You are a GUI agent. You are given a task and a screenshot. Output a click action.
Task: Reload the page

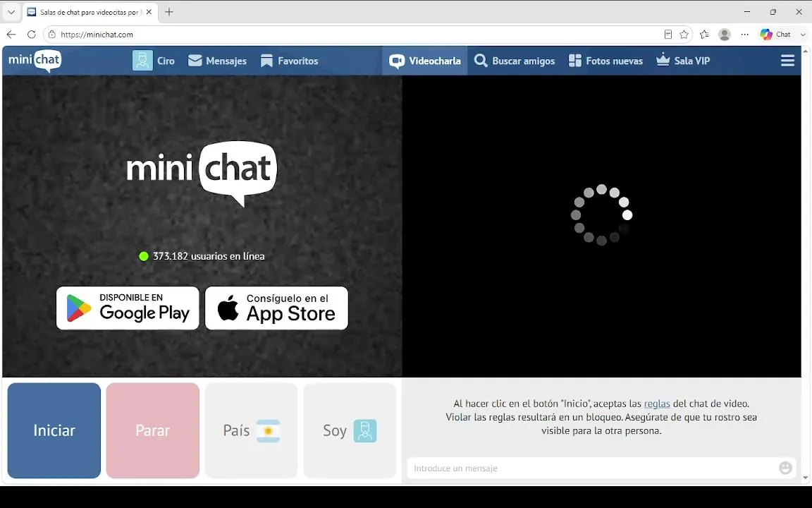click(x=32, y=34)
